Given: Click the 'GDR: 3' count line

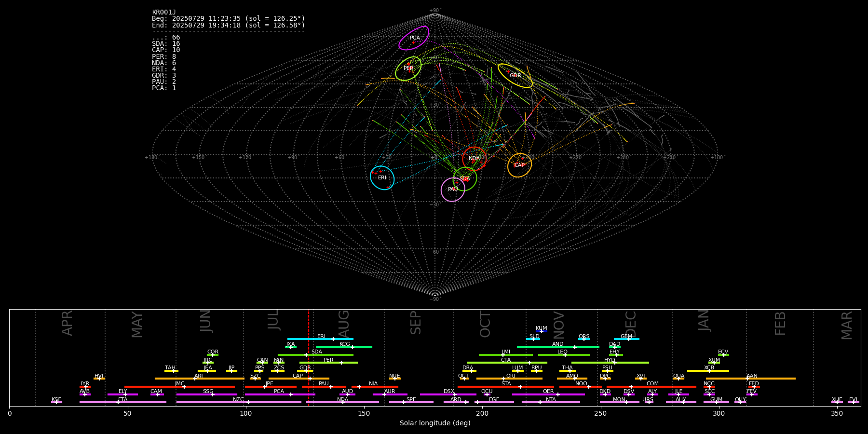Looking at the screenshot, I should click(x=164, y=76).
